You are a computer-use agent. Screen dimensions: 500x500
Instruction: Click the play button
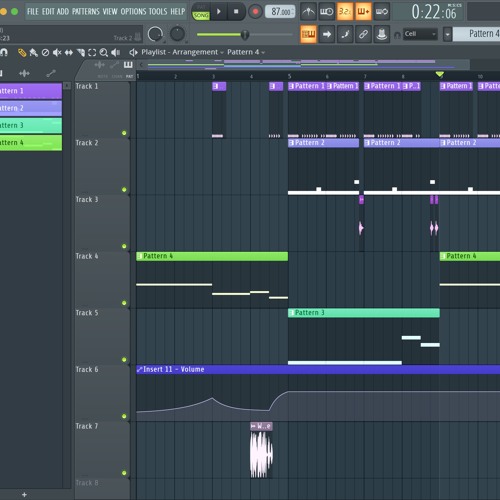(x=219, y=12)
